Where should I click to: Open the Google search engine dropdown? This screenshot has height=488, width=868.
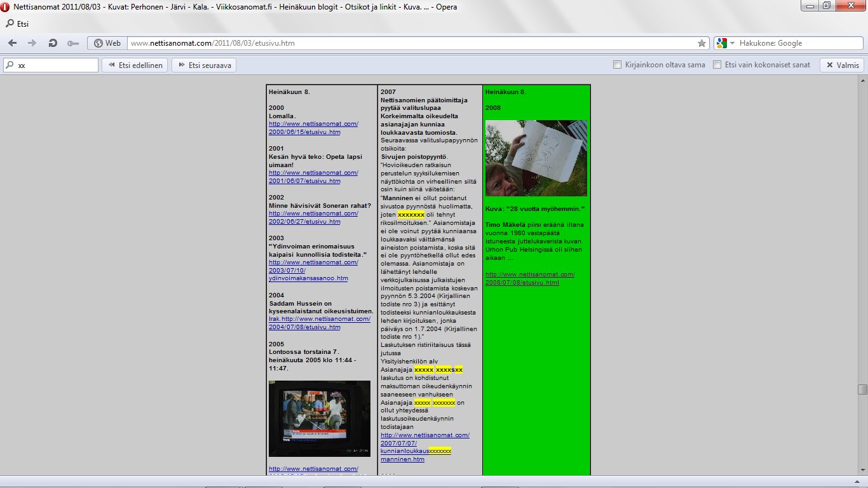(x=732, y=43)
